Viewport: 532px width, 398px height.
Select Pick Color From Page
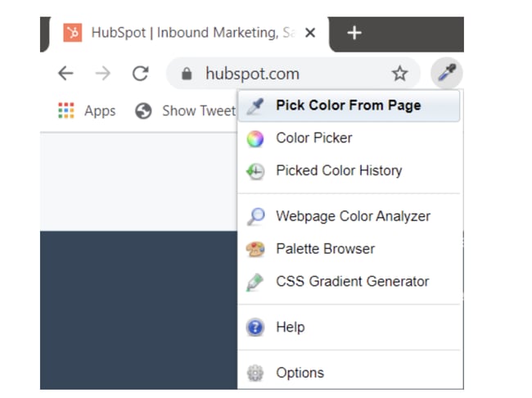[348, 105]
